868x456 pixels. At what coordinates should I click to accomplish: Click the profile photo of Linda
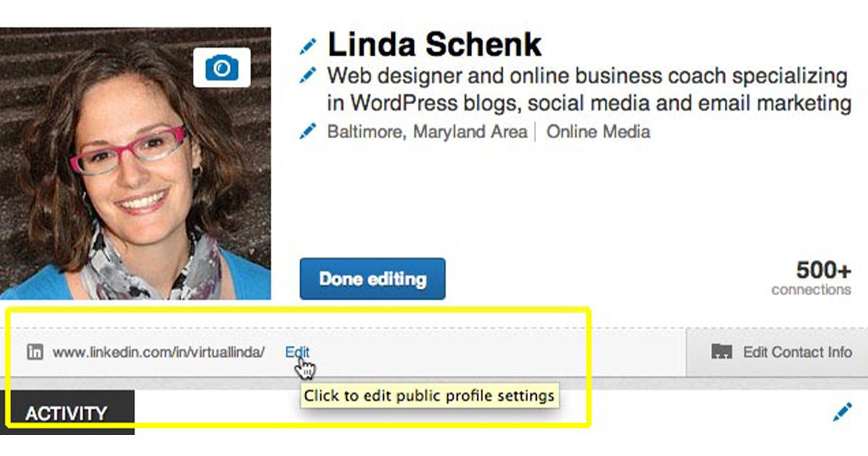tap(135, 164)
